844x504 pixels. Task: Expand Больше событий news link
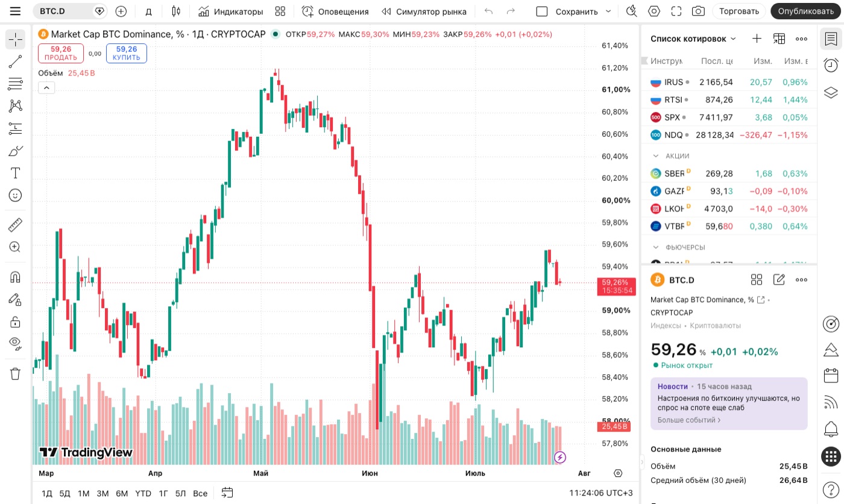click(689, 420)
